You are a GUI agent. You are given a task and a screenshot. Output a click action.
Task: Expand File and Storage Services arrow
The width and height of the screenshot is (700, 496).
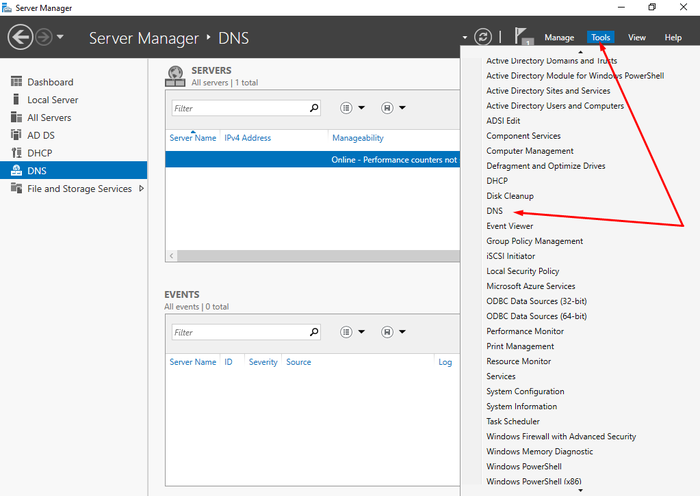click(141, 188)
